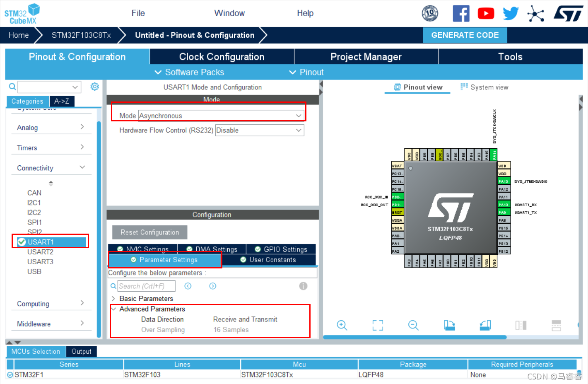Collapse Advanced Parameters section
The width and height of the screenshot is (588, 384).
pos(113,309)
